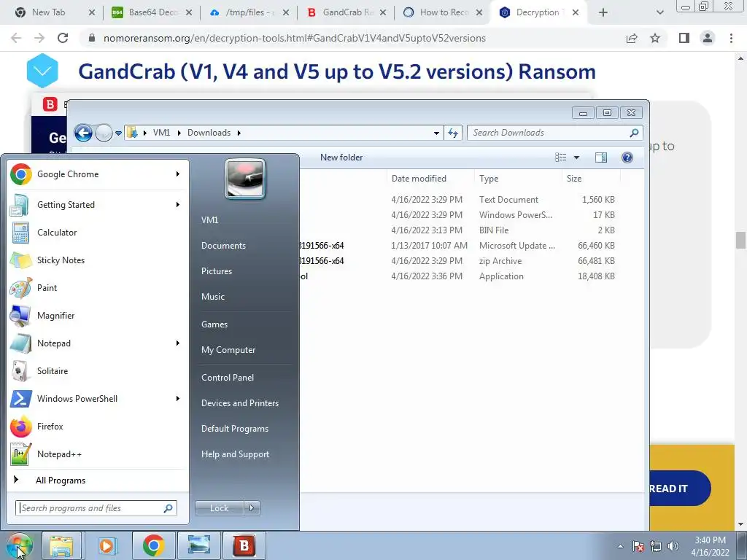
Task: Click New folder in Explorer toolbar
Action: click(x=341, y=157)
